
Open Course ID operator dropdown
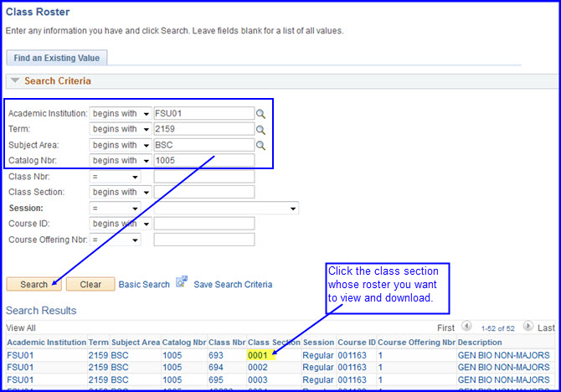click(121, 224)
